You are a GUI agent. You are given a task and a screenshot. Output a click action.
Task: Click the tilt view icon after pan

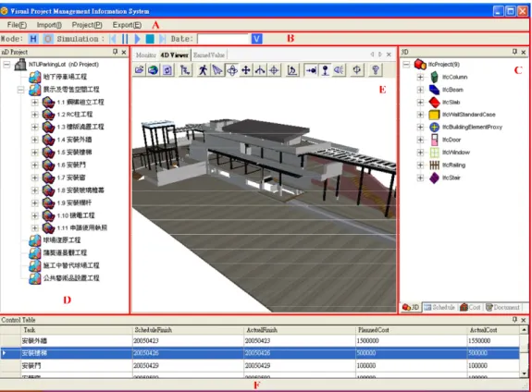(260, 70)
